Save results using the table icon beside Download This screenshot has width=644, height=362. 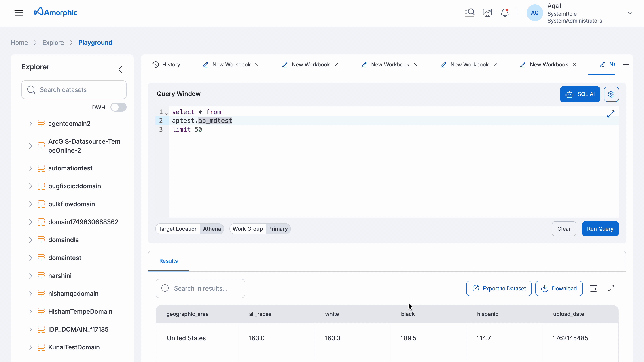[594, 288]
